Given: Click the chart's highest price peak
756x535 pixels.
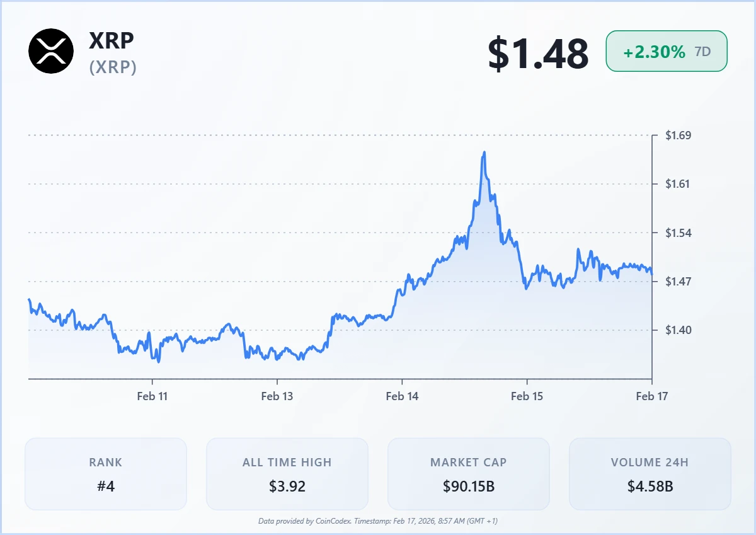Looking at the screenshot, I should coord(484,152).
